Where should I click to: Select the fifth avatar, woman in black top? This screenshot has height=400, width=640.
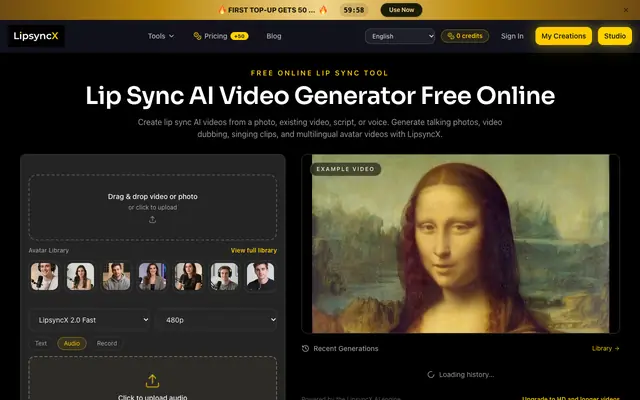[x=188, y=276]
